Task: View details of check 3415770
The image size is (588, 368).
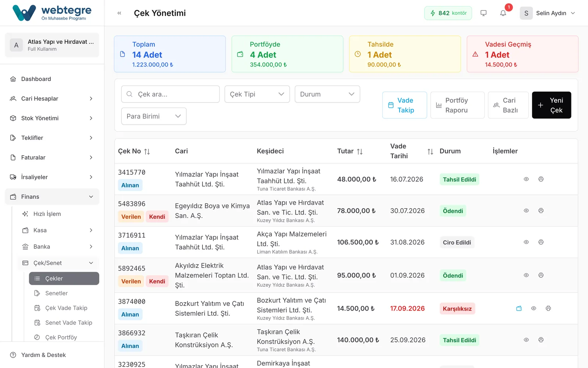Action: (526, 179)
